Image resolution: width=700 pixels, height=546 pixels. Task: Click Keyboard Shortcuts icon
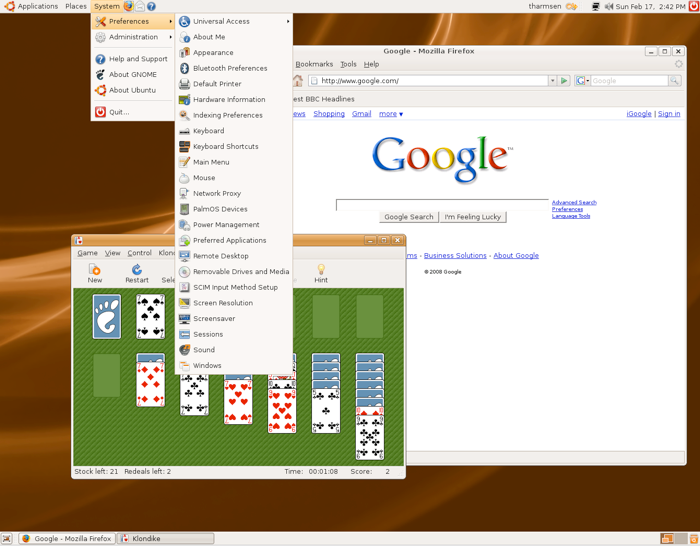pyautogui.click(x=184, y=146)
